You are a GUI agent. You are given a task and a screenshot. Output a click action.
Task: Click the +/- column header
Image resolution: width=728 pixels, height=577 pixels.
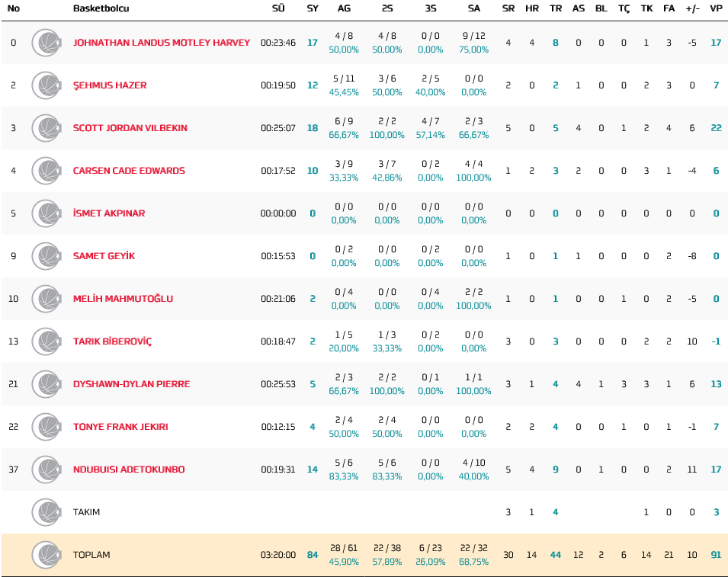tap(692, 8)
